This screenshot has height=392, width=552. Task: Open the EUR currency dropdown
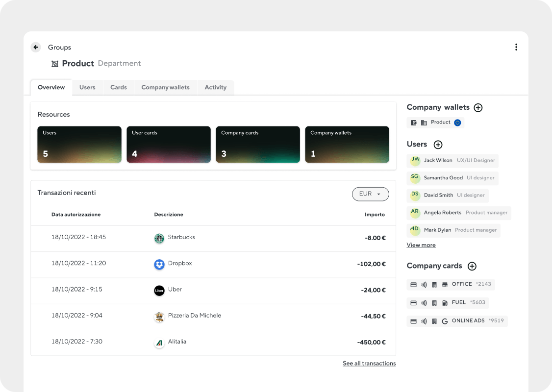pos(370,194)
